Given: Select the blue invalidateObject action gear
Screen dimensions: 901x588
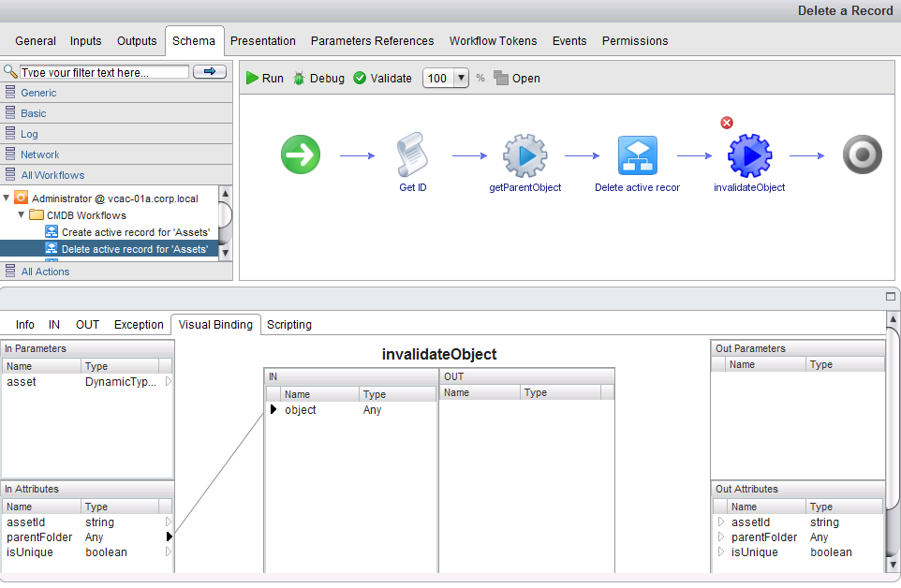Looking at the screenshot, I should tap(749, 155).
